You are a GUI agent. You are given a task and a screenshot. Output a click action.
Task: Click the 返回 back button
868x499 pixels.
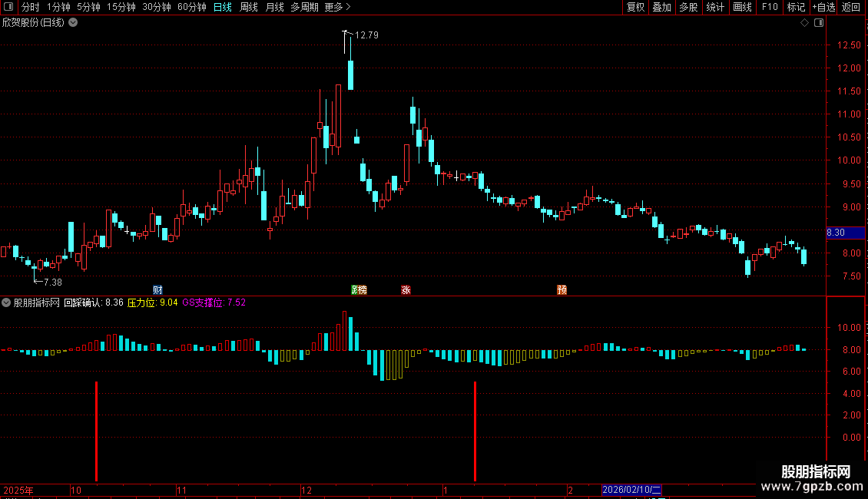tap(851, 7)
